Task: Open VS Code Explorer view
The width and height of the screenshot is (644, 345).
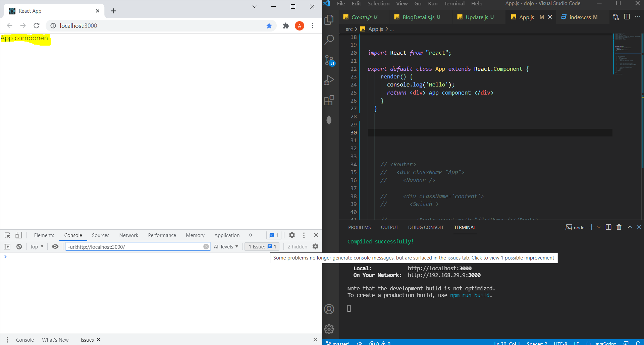Action: coord(329,20)
